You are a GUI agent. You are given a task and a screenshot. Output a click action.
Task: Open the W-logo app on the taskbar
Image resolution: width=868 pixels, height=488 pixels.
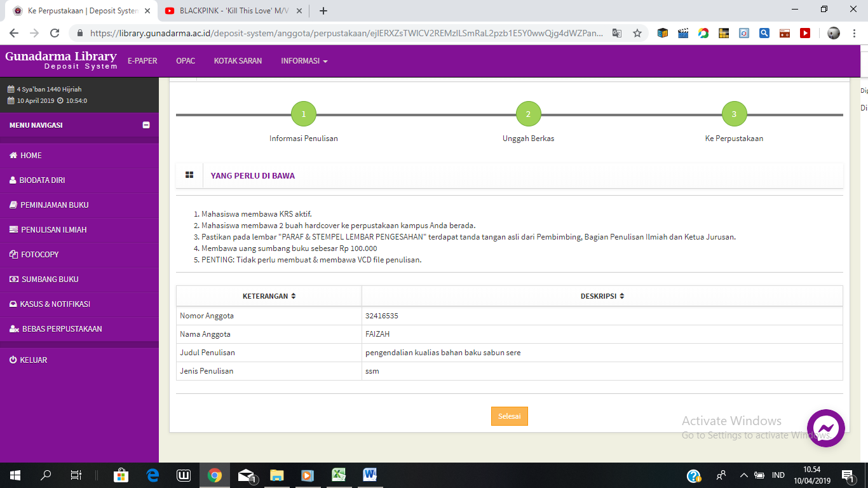pyautogui.click(x=184, y=475)
